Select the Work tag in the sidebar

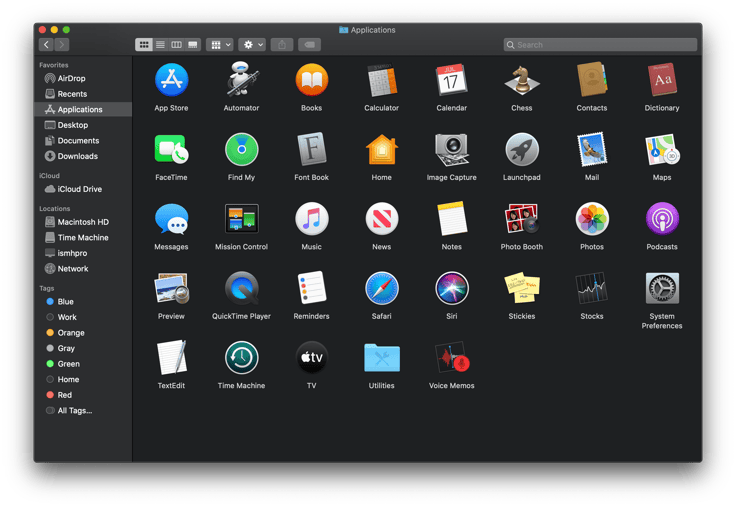83,317
